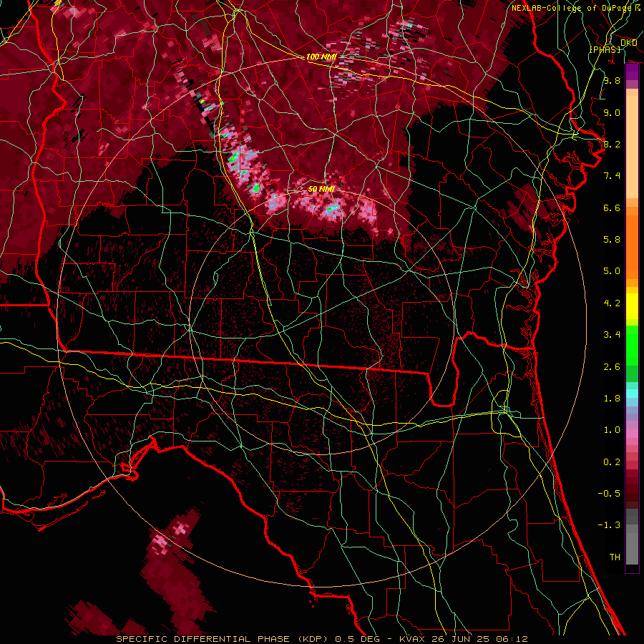Select the 2.6 value on the color scale
This screenshot has height=644, width=644.
[612, 367]
